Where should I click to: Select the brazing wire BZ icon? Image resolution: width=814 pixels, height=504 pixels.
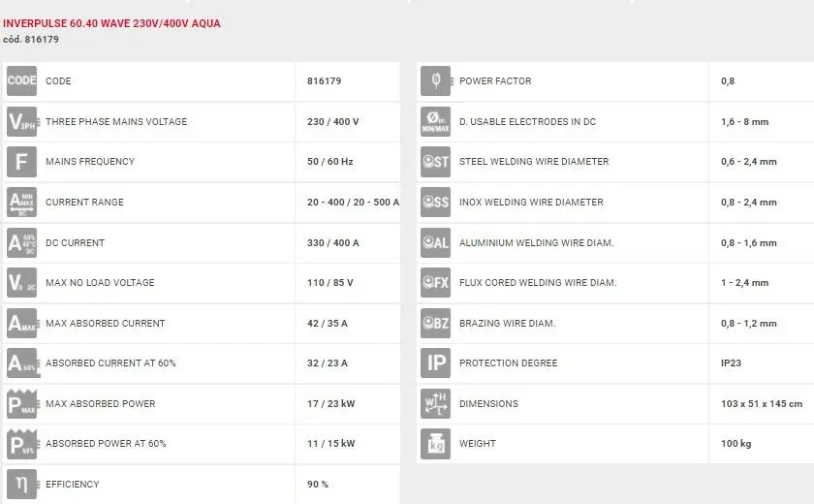point(435,324)
